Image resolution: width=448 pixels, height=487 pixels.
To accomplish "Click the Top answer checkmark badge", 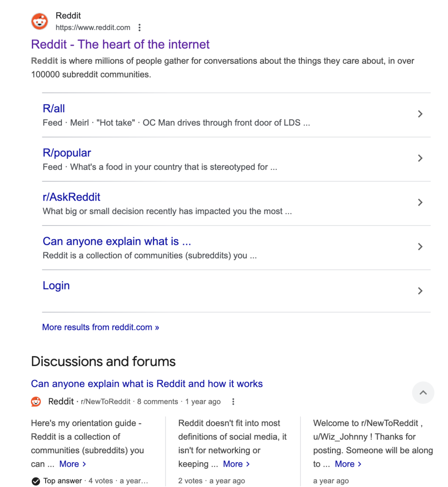I will tap(36, 481).
